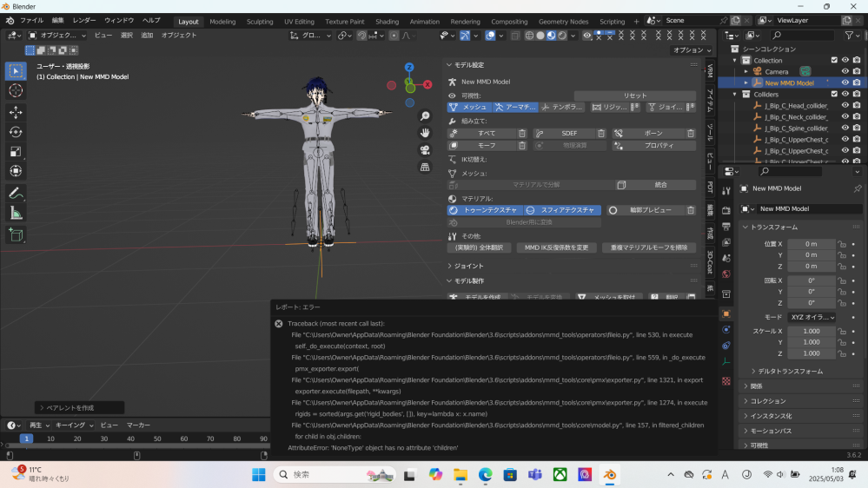Click the red X axis gizmo
The image size is (868, 488).
click(x=427, y=84)
